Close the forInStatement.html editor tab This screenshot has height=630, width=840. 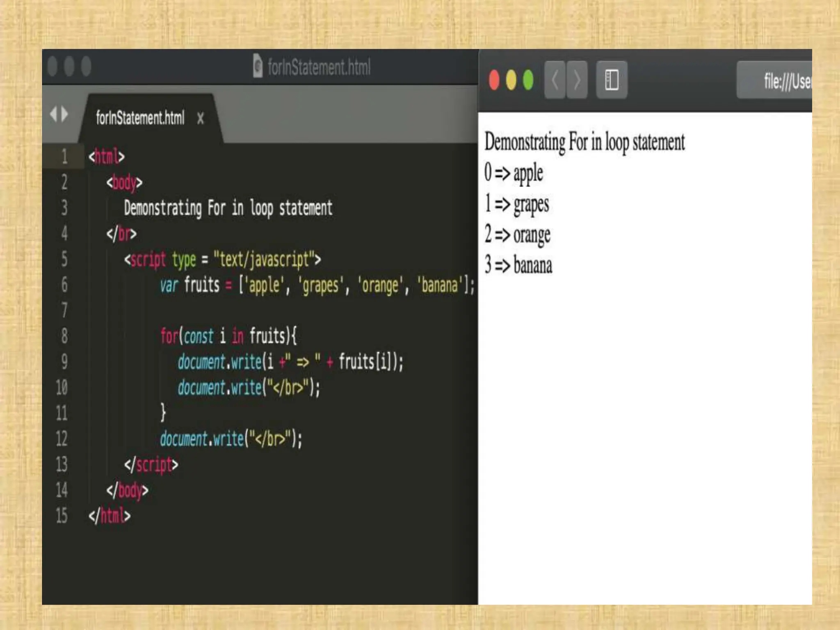click(200, 119)
